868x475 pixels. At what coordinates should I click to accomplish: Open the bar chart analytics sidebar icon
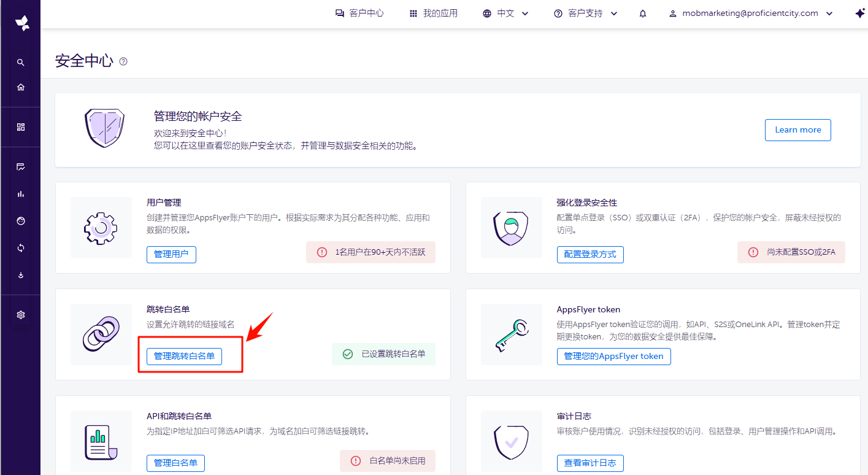pos(20,194)
